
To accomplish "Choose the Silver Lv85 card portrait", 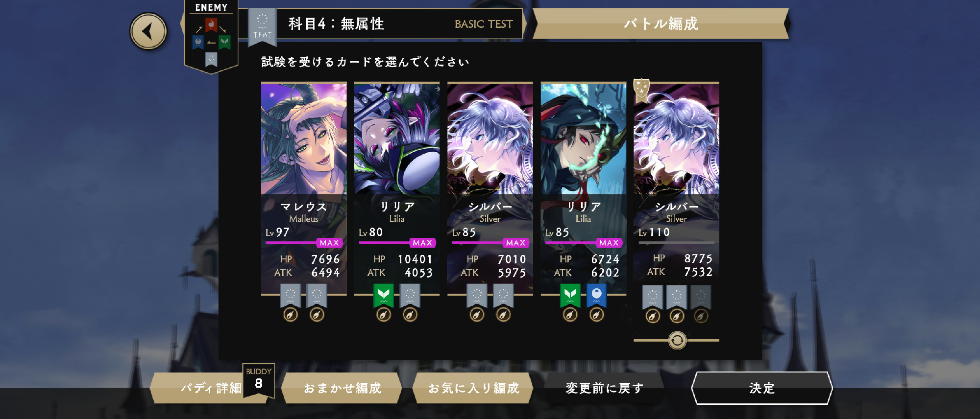I will point(490,139).
